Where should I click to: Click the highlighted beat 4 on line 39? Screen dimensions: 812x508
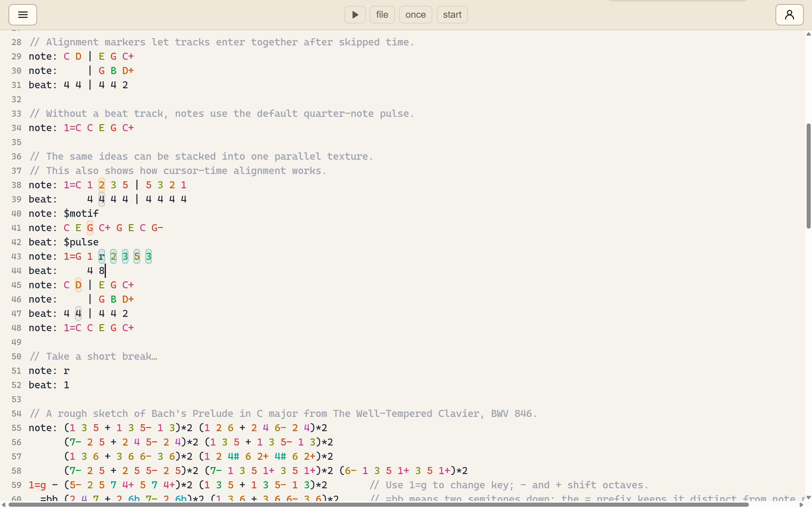[x=102, y=199]
